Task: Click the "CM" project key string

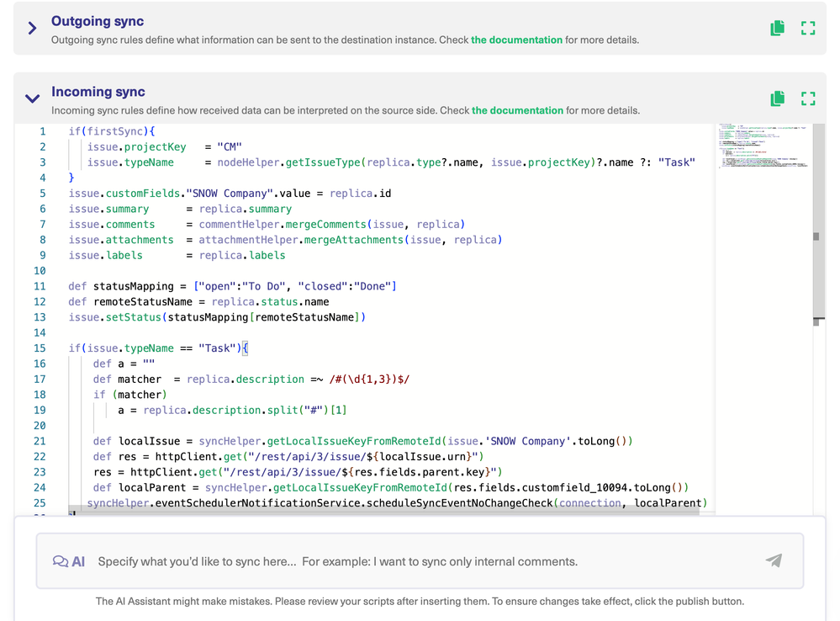Action: tap(230, 147)
